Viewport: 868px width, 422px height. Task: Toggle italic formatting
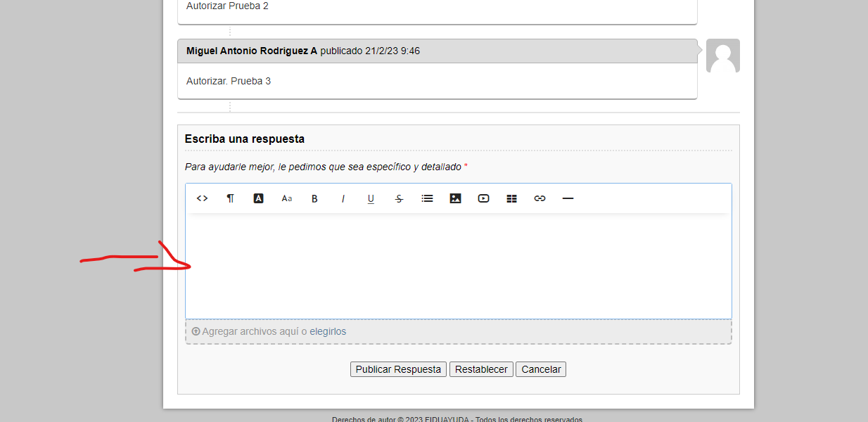point(343,198)
